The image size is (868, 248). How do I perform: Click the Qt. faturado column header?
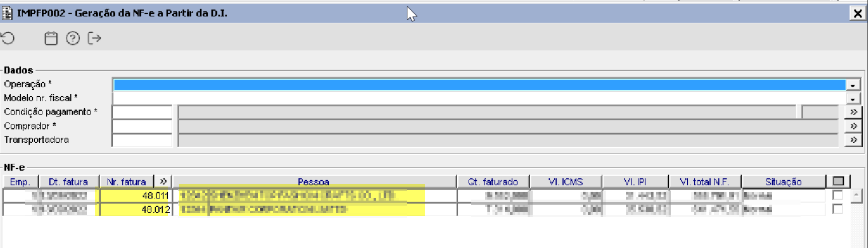click(493, 181)
